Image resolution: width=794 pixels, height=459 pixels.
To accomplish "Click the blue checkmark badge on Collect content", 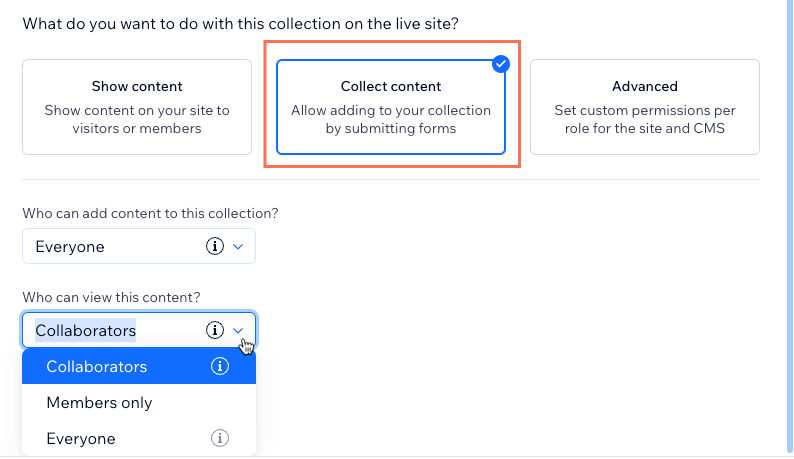I will (501, 64).
